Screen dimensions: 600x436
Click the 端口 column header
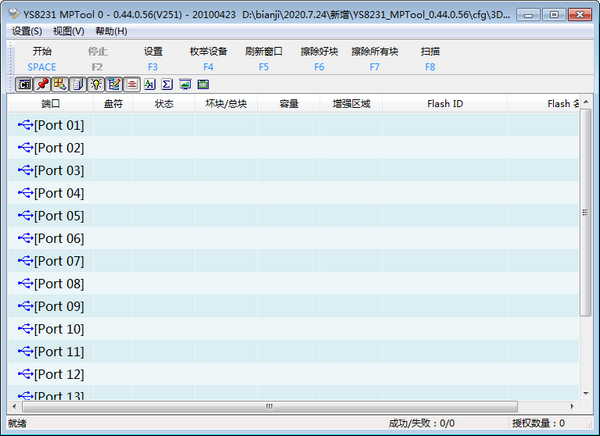51,104
